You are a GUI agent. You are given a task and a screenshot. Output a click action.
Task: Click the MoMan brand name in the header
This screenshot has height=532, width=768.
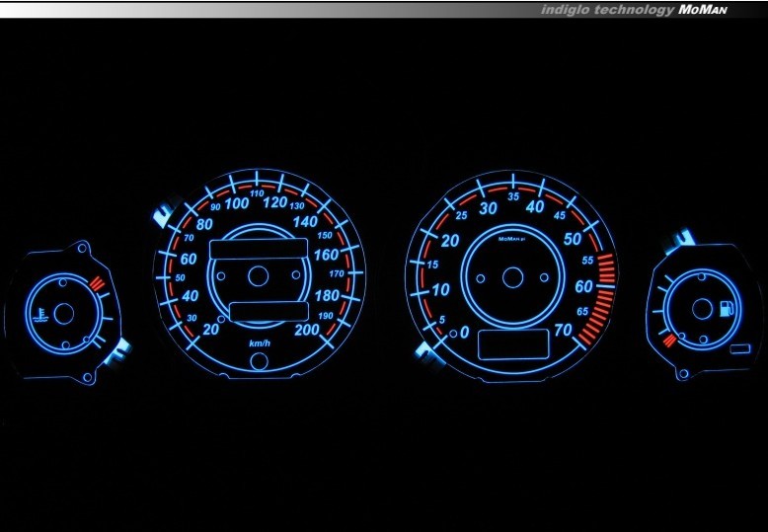705,9
